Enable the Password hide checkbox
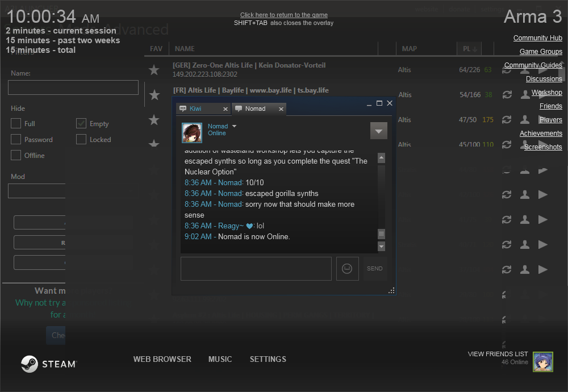568x392 pixels. pyautogui.click(x=16, y=140)
